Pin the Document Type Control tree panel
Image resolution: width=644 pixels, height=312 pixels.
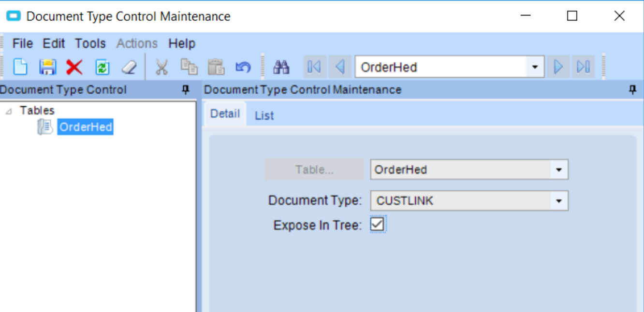coord(185,90)
